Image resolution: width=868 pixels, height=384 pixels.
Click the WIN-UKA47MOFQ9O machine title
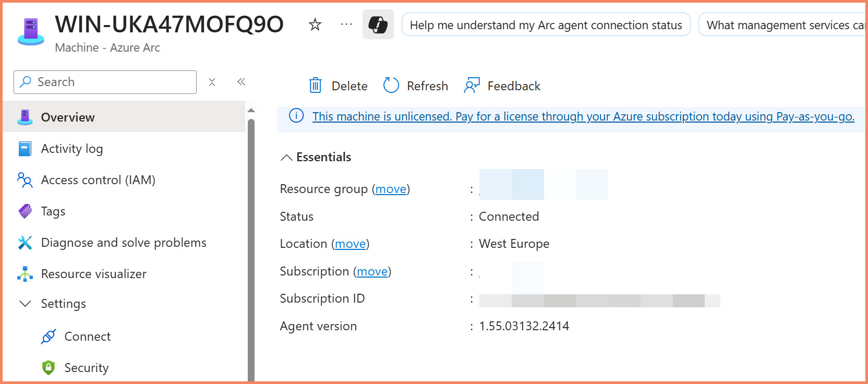click(x=169, y=24)
